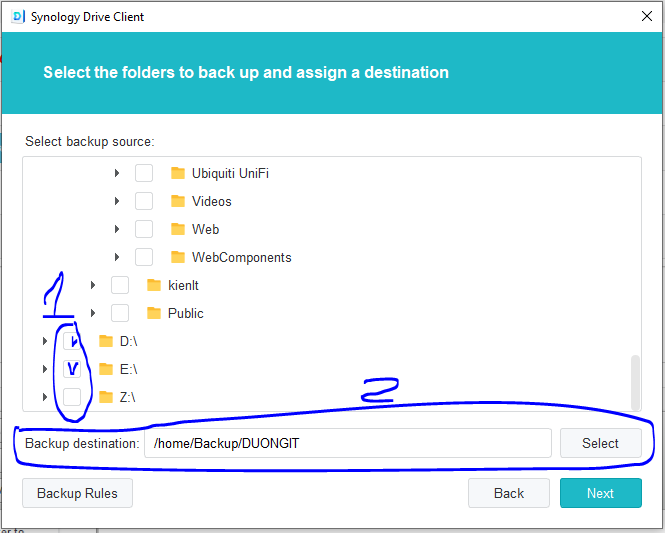Screen dimensions: 665x533
Task: Tick the Videos folder checkbox
Action: 144,201
